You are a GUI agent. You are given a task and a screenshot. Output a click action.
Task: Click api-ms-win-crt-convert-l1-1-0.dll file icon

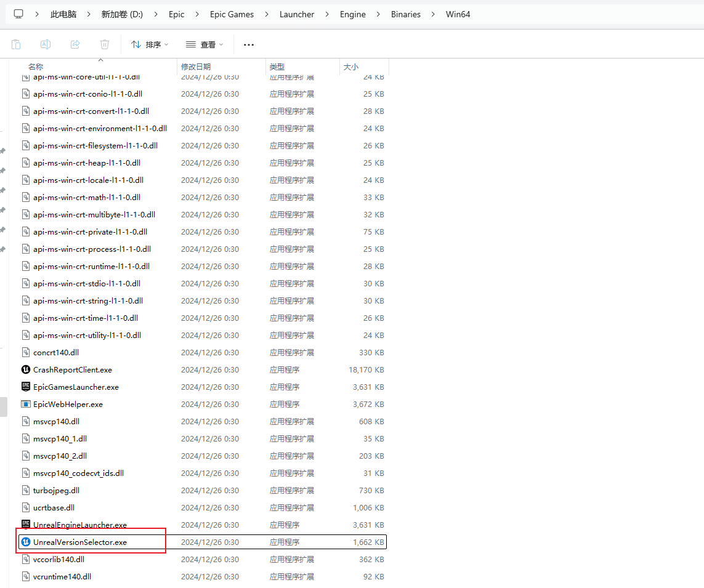pyautogui.click(x=26, y=111)
